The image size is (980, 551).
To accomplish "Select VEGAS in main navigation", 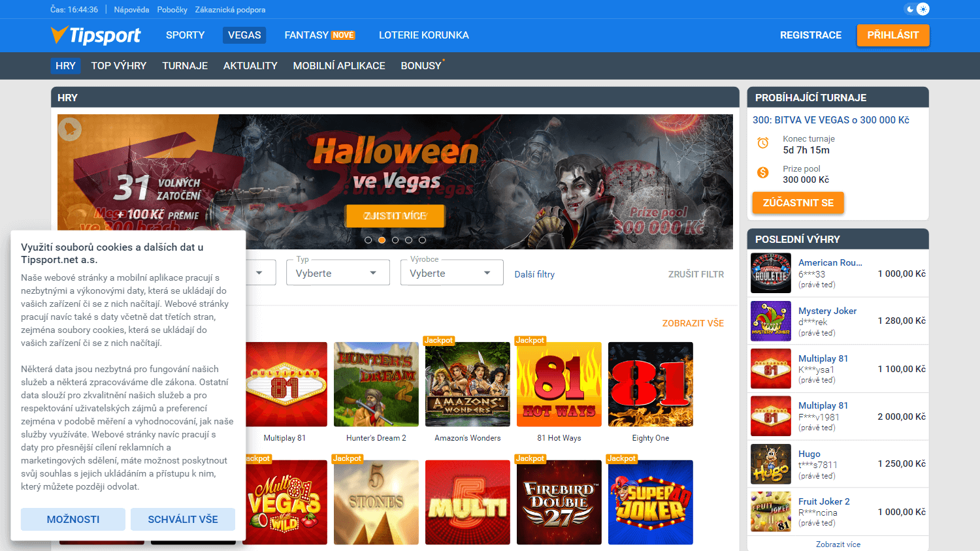I will pyautogui.click(x=244, y=35).
